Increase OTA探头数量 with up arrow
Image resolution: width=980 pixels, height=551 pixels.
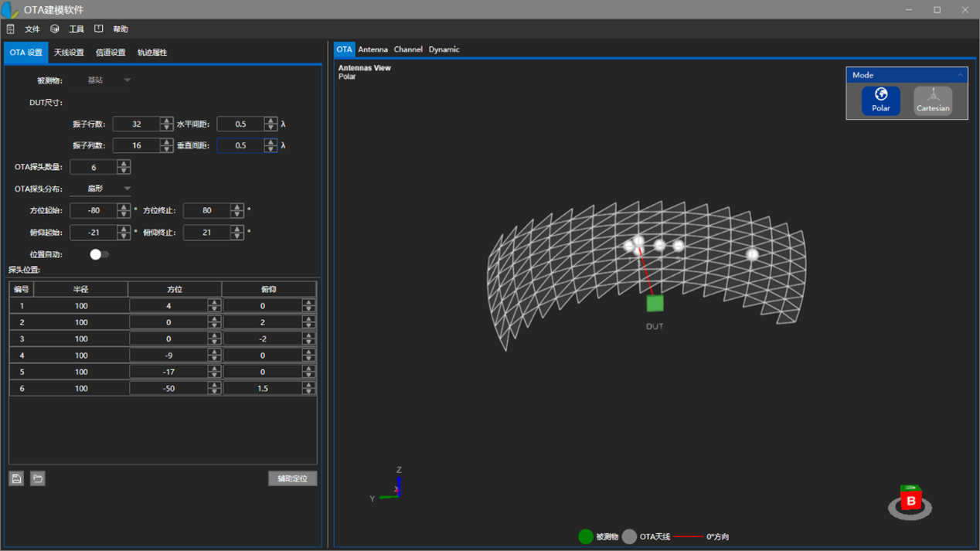coord(124,164)
